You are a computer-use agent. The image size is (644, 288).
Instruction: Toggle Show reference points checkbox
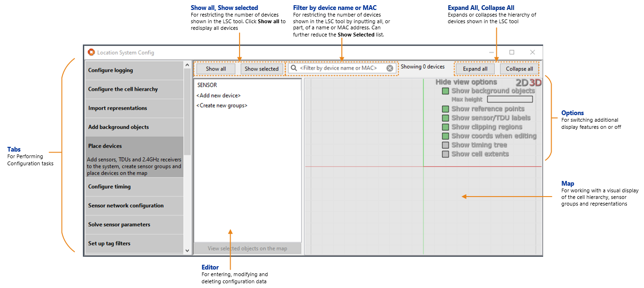[x=445, y=109]
